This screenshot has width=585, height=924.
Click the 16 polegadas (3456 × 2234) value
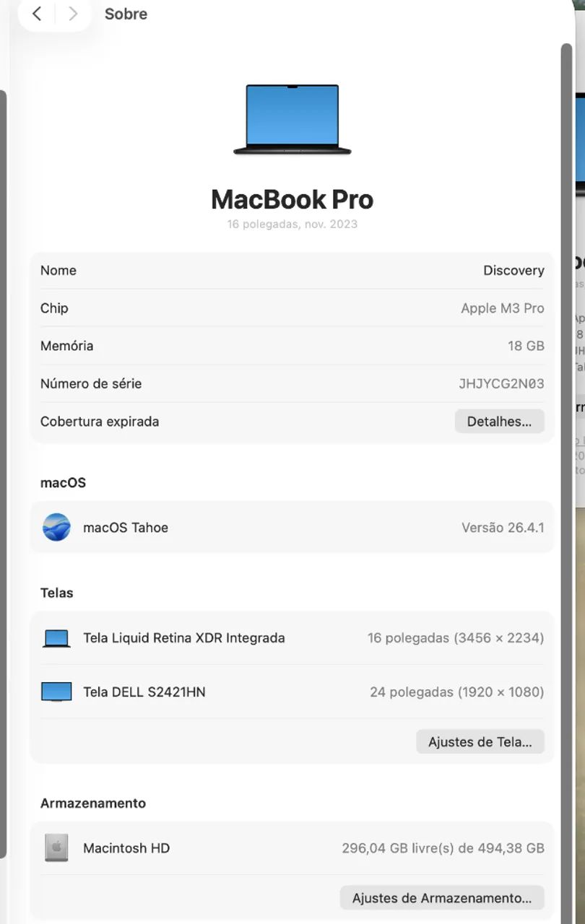coord(456,638)
